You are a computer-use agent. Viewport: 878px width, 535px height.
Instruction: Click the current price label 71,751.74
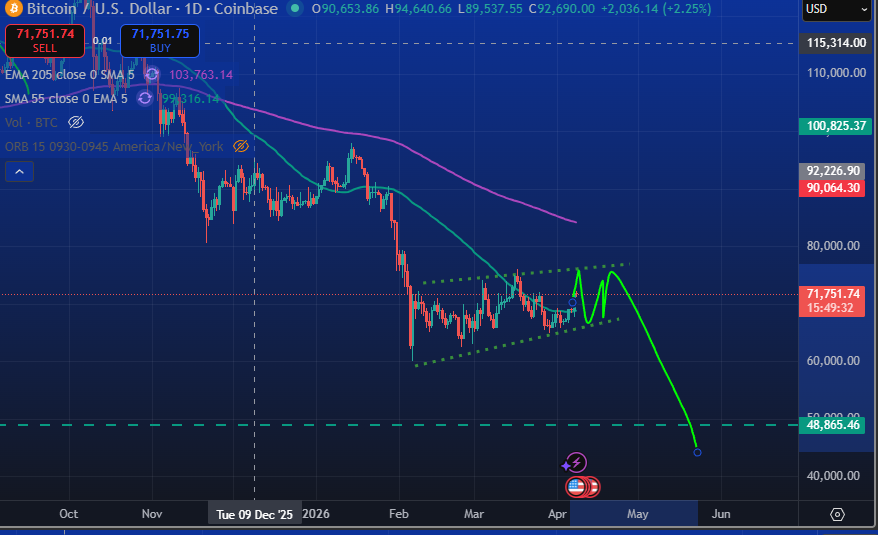pyautogui.click(x=833, y=294)
